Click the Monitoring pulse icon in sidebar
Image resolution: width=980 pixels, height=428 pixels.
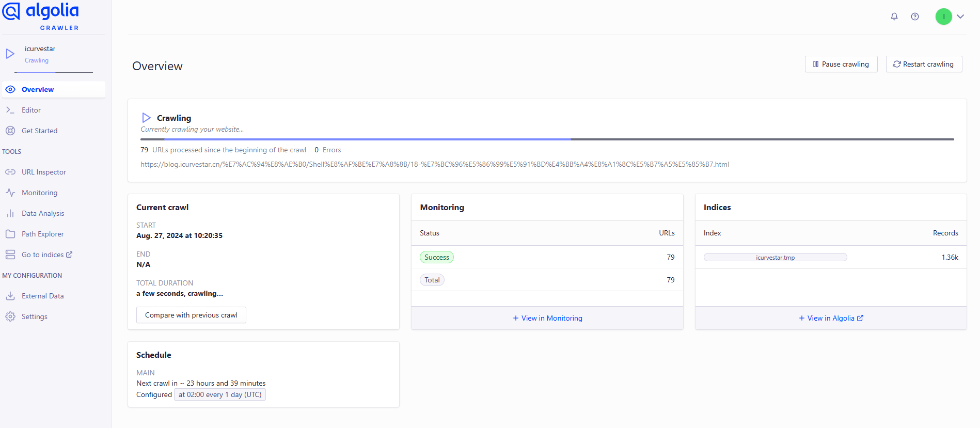pos(10,193)
